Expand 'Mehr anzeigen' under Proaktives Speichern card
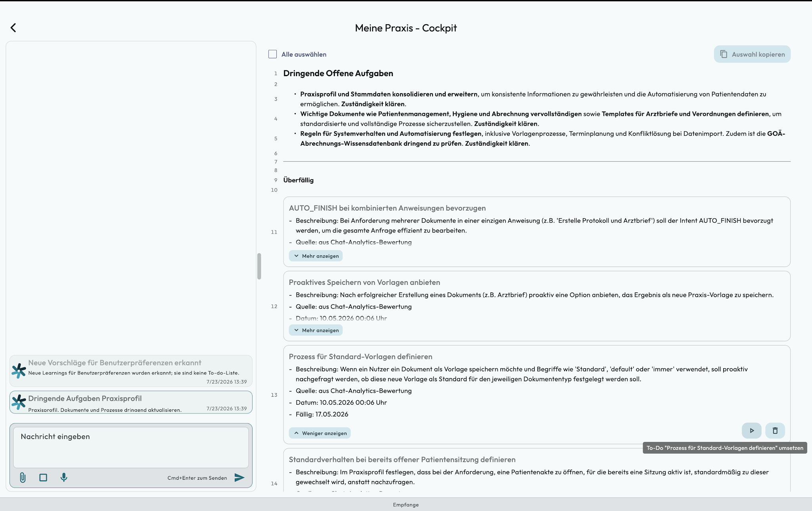This screenshot has height=511, width=812. tap(316, 330)
